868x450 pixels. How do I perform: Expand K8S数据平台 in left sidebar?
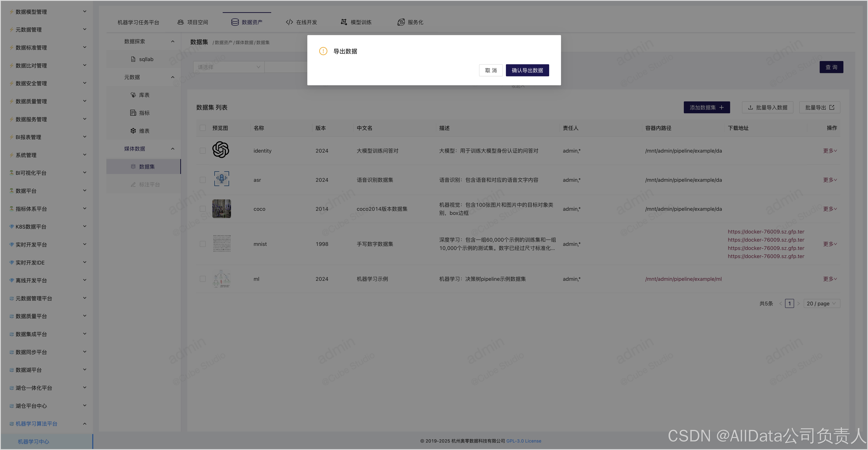(x=47, y=227)
